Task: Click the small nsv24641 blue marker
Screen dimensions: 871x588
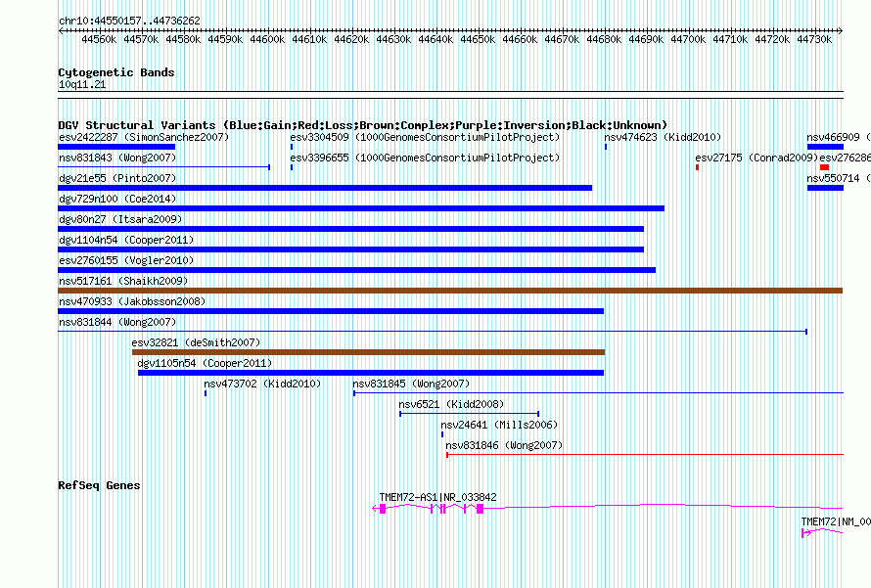Action: (442, 434)
